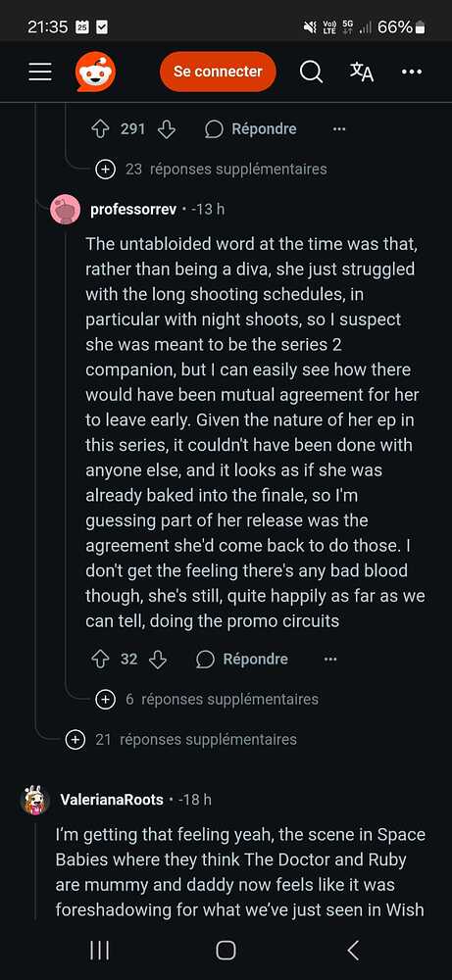
Task: Open professorrev user profile link
Action: click(133, 210)
